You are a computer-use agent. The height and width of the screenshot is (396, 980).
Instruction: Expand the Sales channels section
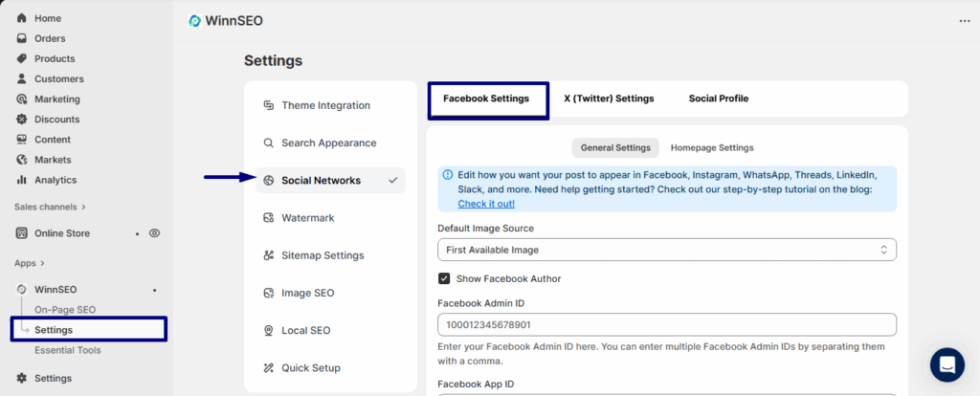click(50, 207)
